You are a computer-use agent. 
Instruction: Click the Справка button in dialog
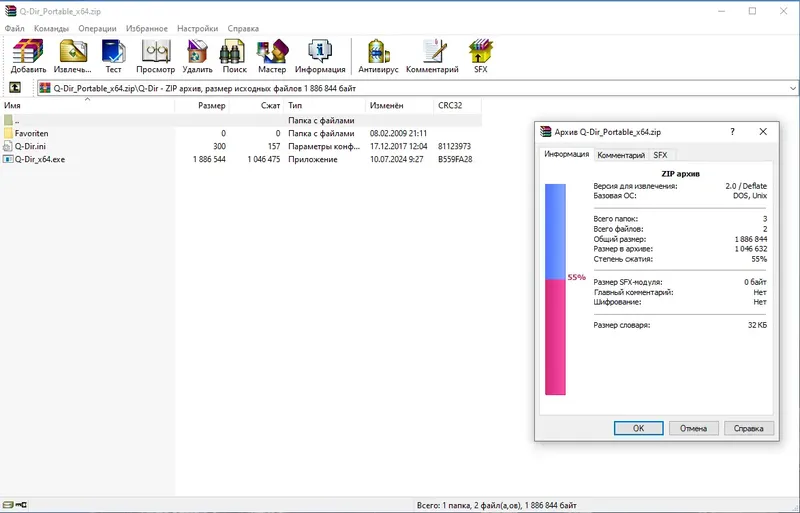point(748,428)
